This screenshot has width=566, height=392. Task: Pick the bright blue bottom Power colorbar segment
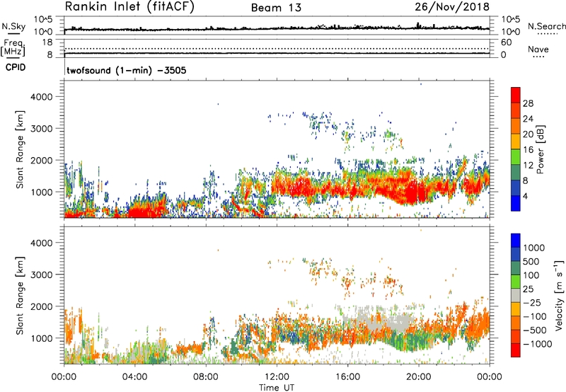516,203
